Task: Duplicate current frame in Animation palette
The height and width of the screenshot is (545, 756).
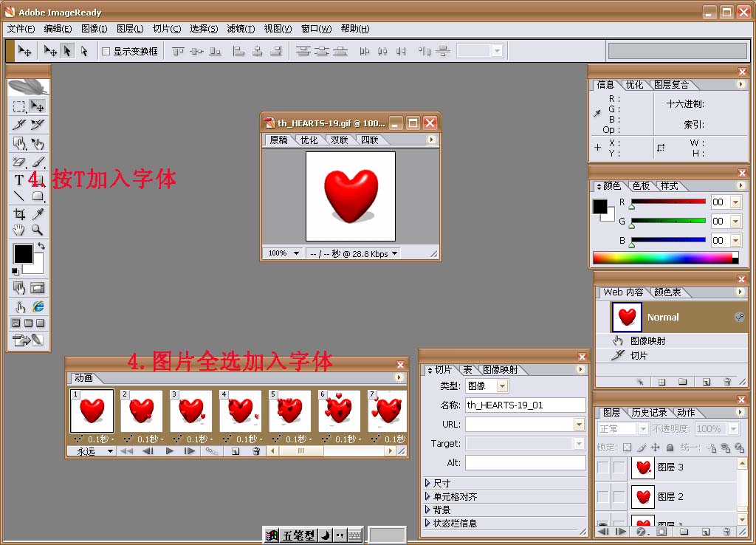Action: tap(236, 451)
